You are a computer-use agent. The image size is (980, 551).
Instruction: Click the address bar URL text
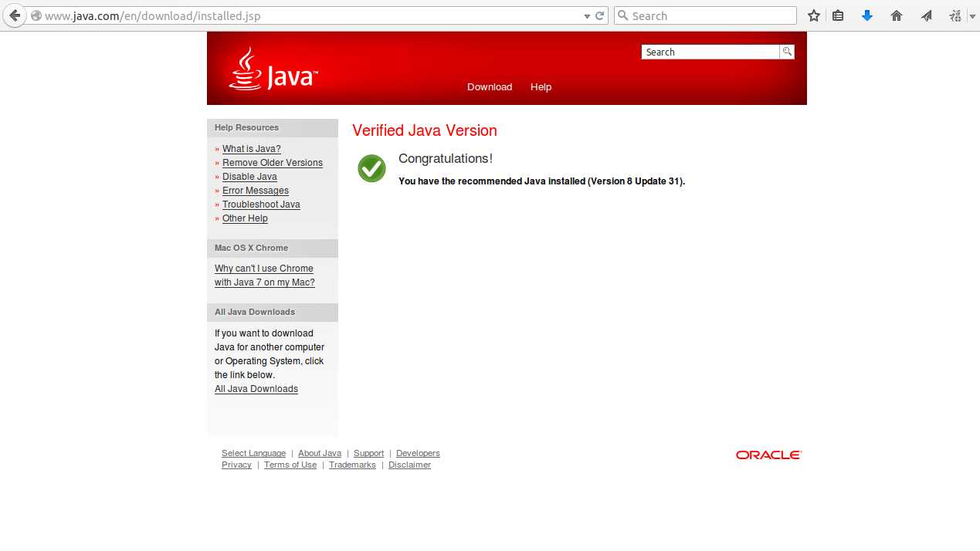152,15
